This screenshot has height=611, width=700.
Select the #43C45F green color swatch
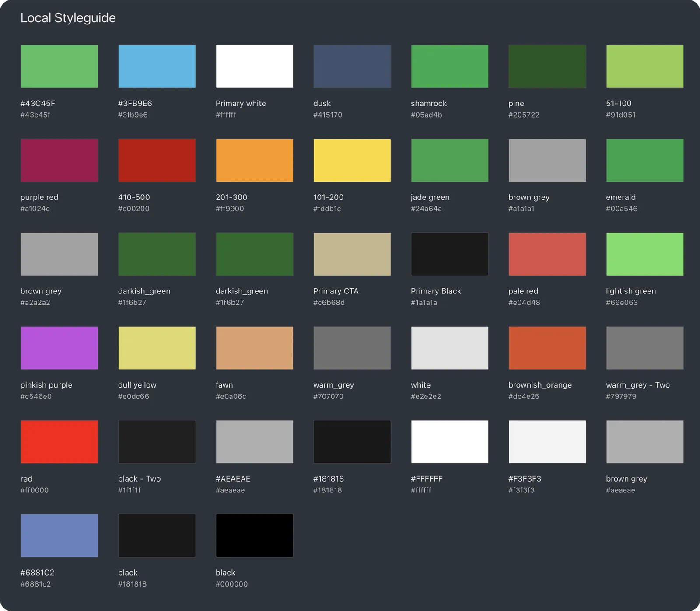[59, 66]
